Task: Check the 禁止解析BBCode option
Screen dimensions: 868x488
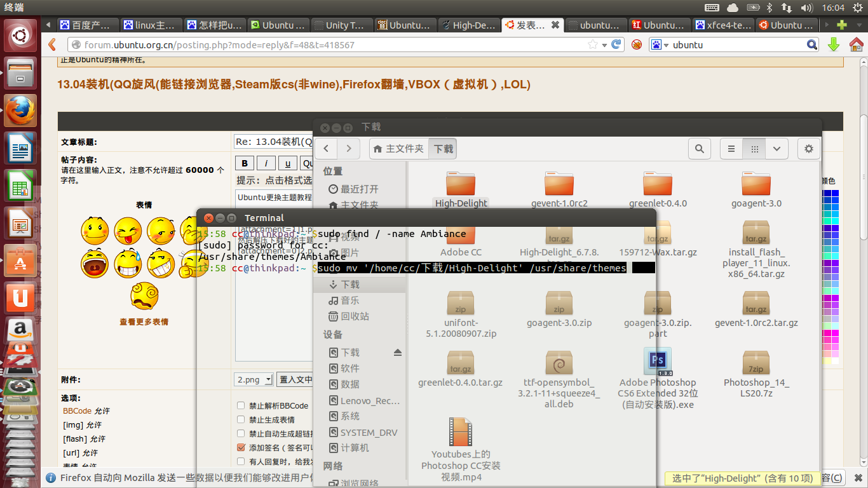Action: [x=241, y=405]
